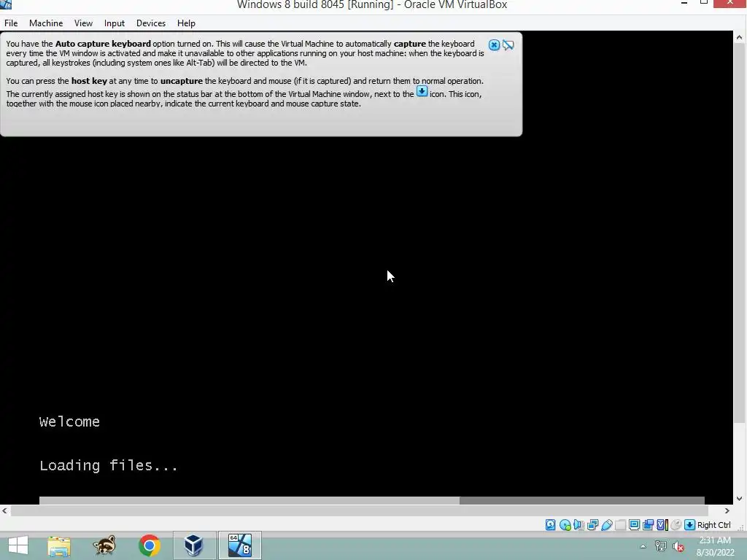Open File Explorer from the taskbar
The width and height of the screenshot is (747, 560).
[x=59, y=545]
